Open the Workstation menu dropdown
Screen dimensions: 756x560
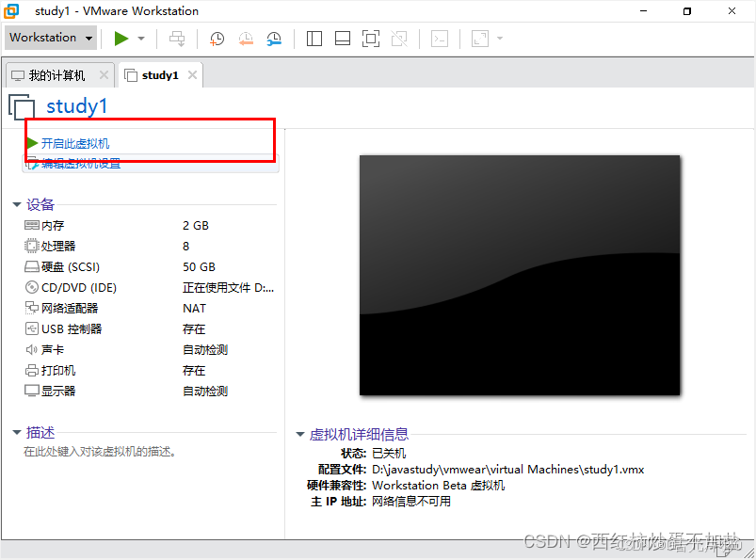(x=51, y=38)
